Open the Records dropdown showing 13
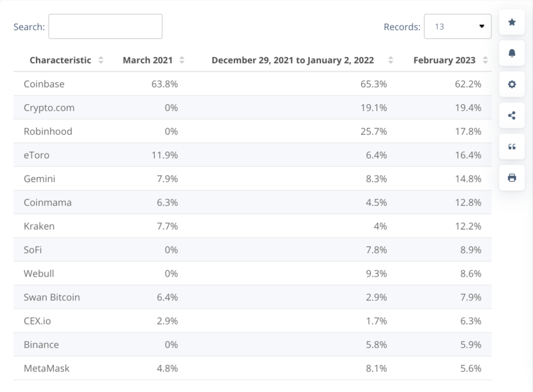 click(458, 26)
